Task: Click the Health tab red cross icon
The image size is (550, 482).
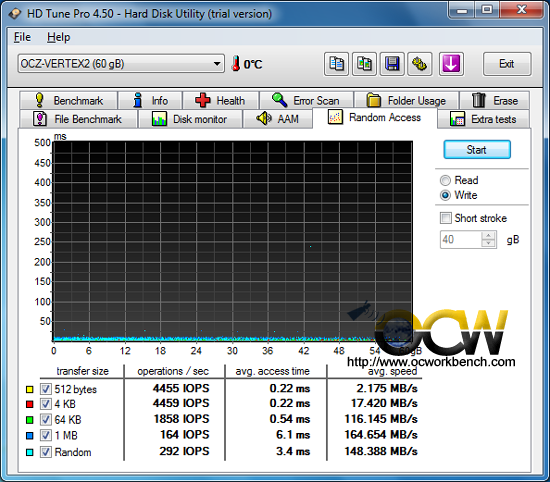Action: point(203,100)
